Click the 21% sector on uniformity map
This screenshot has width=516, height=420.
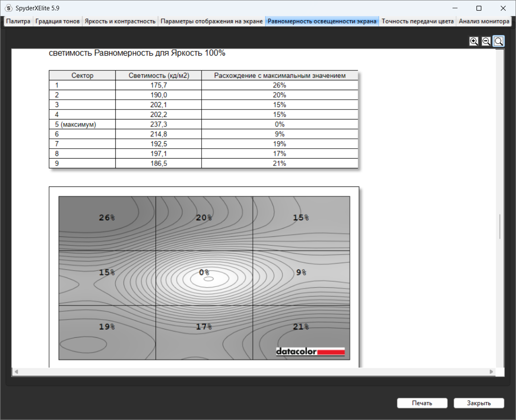(301, 332)
